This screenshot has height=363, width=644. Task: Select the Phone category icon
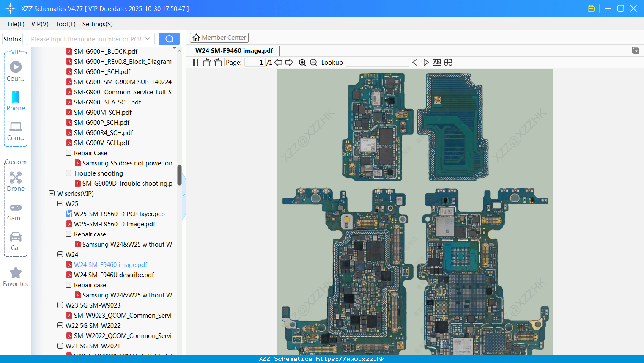[x=16, y=101]
